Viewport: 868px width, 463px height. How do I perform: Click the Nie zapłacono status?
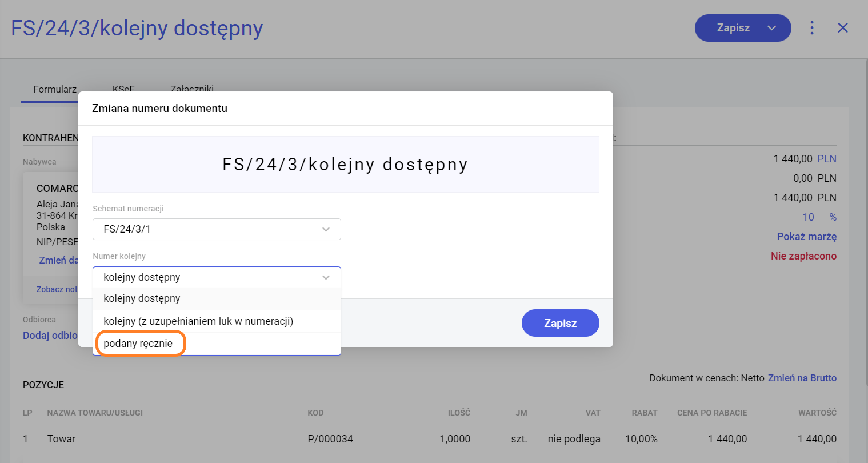(803, 256)
